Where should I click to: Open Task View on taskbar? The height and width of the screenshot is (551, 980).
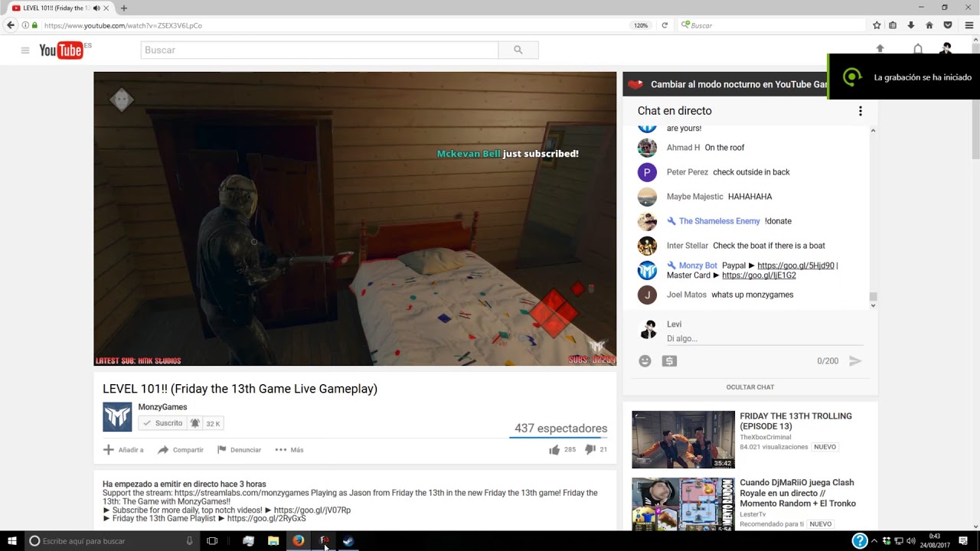[212, 541]
